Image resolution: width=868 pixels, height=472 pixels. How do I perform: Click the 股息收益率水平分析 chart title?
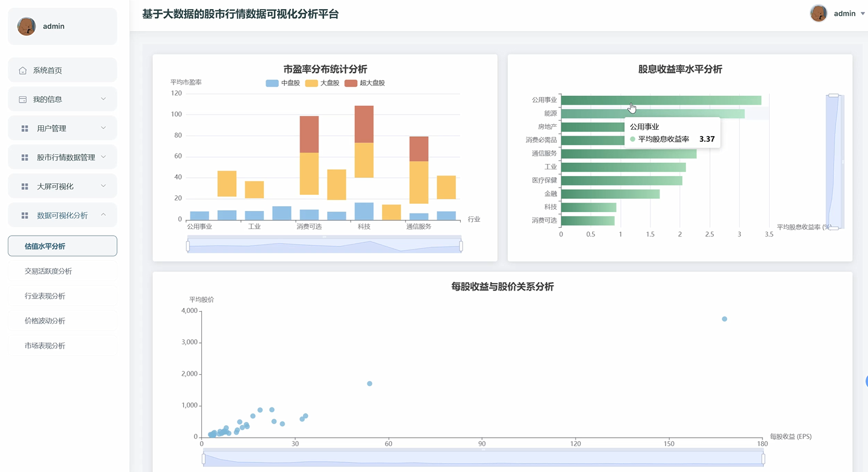click(x=680, y=69)
